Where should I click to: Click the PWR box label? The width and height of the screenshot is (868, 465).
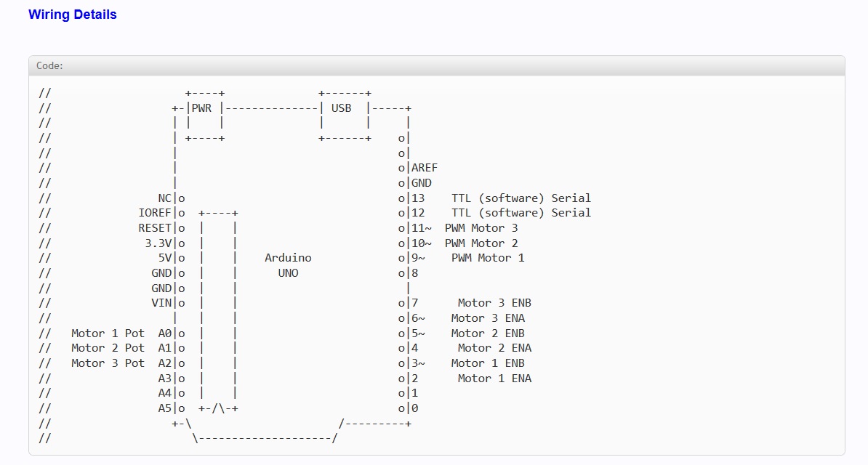(x=201, y=108)
